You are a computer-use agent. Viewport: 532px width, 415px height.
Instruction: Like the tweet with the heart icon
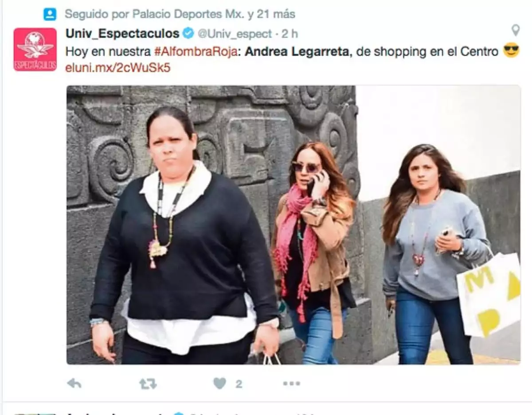(219, 384)
